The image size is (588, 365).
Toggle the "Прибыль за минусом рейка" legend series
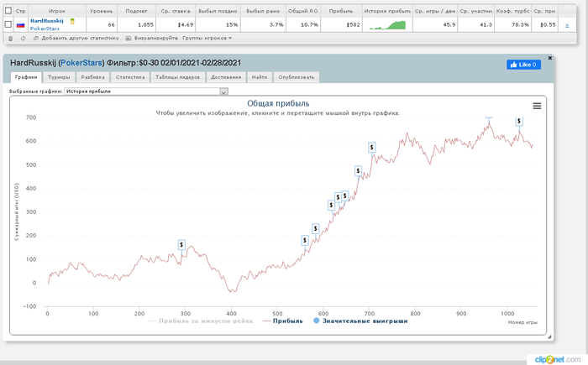[201, 321]
